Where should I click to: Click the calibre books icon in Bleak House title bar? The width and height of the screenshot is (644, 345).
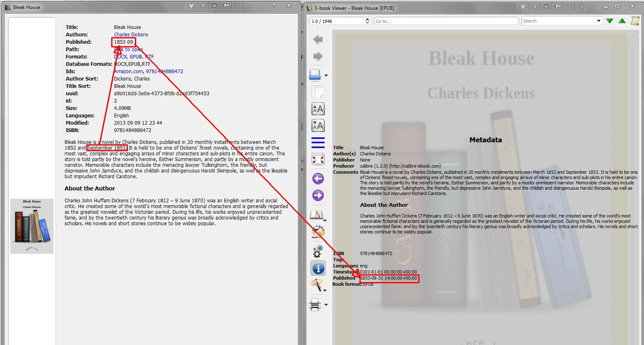(7, 7)
